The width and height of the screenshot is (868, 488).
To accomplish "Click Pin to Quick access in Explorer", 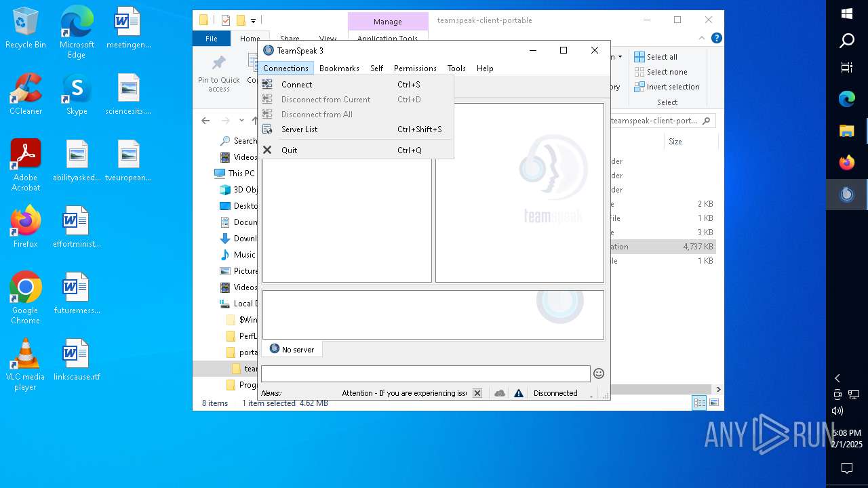I will point(219,73).
